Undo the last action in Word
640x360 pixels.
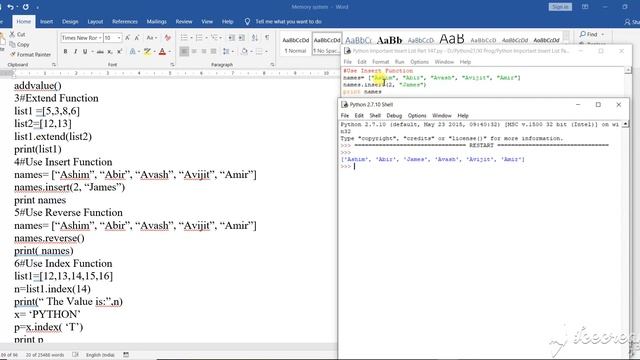click(11, 7)
